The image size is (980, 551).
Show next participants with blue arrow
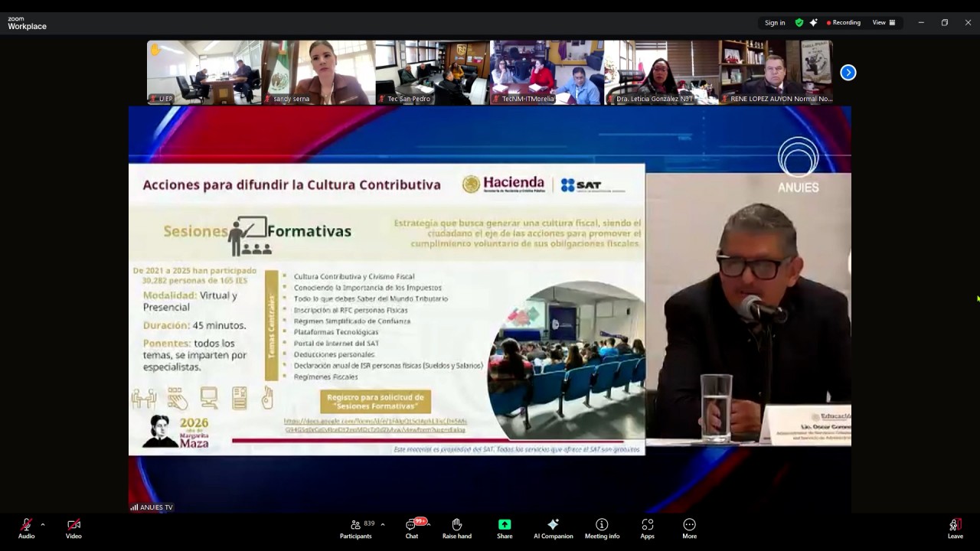coord(848,73)
